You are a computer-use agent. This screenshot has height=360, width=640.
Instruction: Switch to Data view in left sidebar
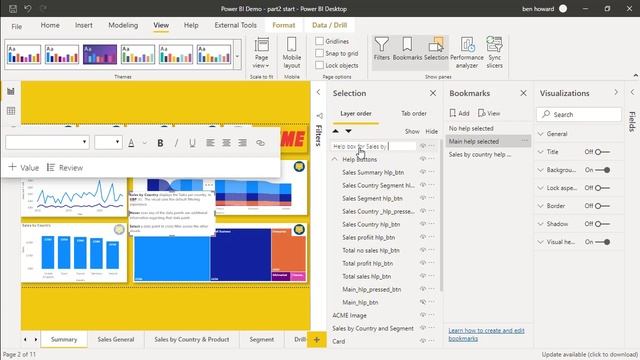11,111
